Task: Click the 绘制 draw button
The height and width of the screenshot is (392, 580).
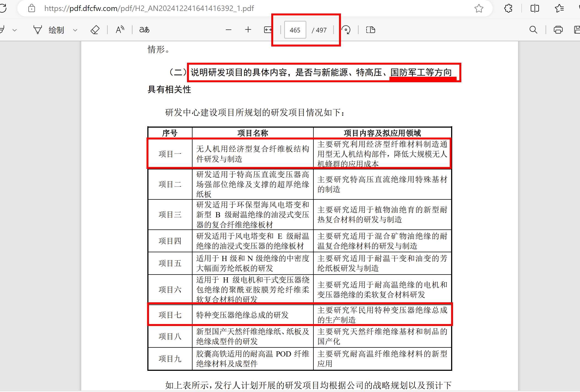Action: 56,30
